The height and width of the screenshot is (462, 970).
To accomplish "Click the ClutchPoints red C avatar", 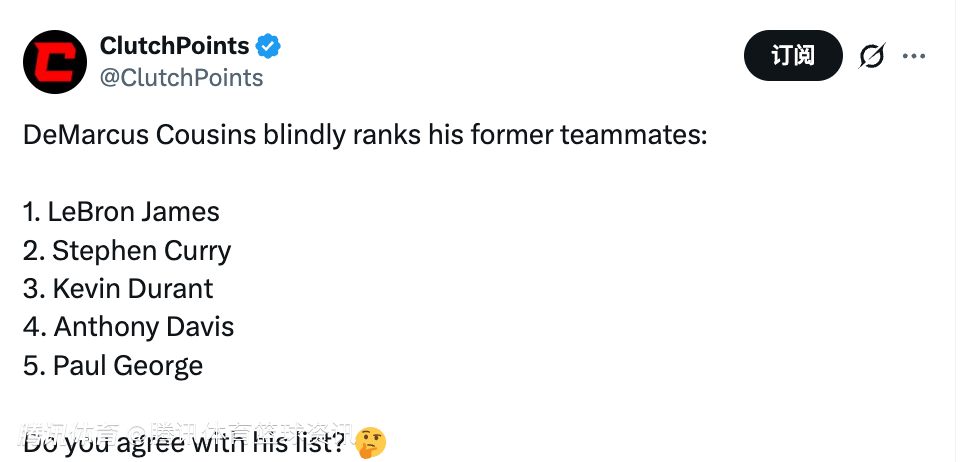I will click(55, 62).
